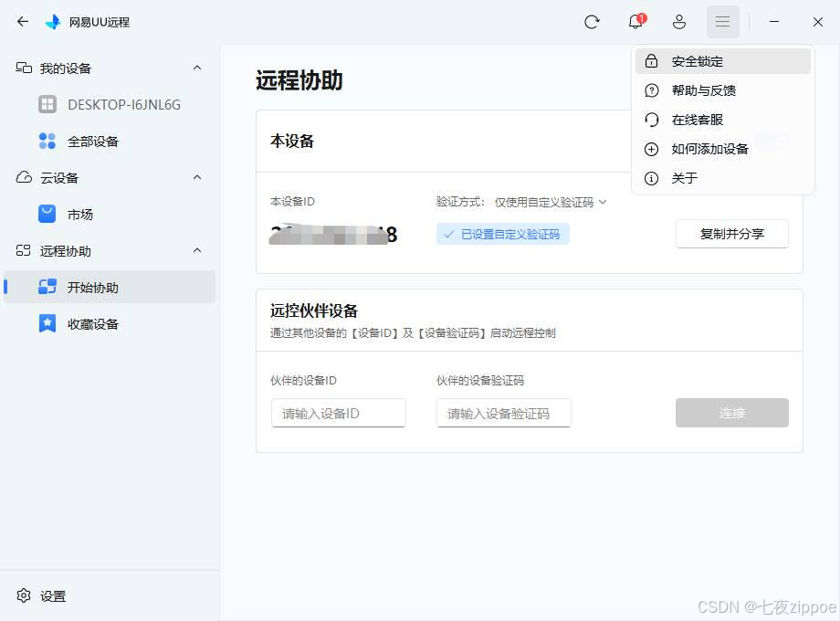Open 全部设备 in the sidebar

92,142
